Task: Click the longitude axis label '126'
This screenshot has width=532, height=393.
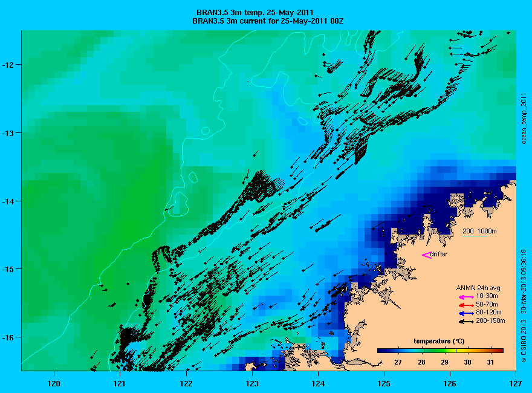Action: pos(450,384)
